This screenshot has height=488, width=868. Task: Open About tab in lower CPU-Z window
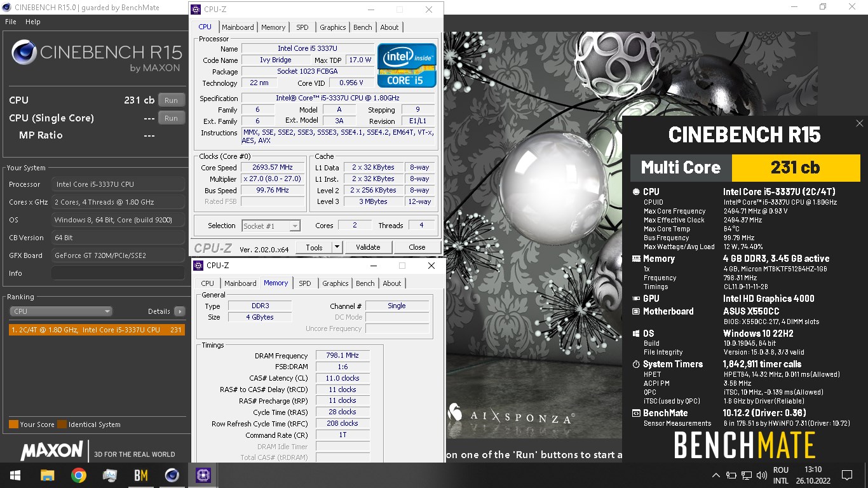(392, 283)
